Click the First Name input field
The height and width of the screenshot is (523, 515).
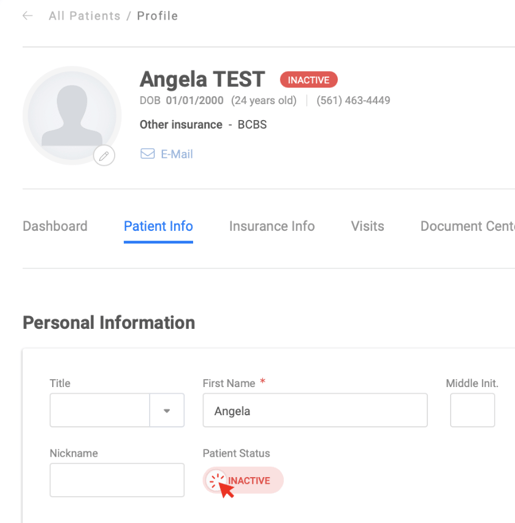tap(315, 410)
